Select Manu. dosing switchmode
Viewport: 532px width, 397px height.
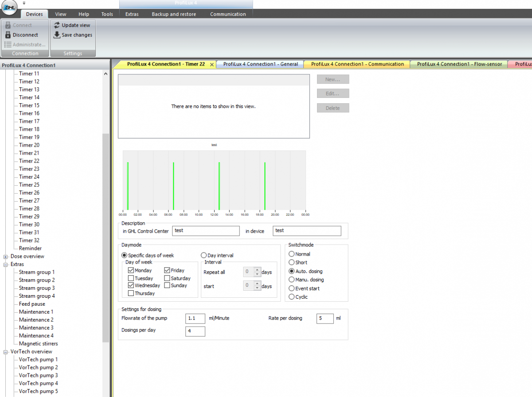(291, 280)
